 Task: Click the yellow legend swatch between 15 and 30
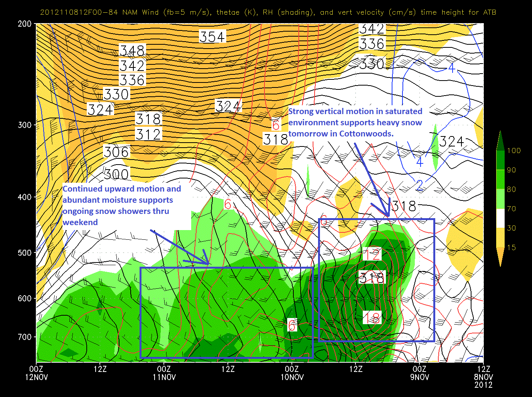point(500,237)
